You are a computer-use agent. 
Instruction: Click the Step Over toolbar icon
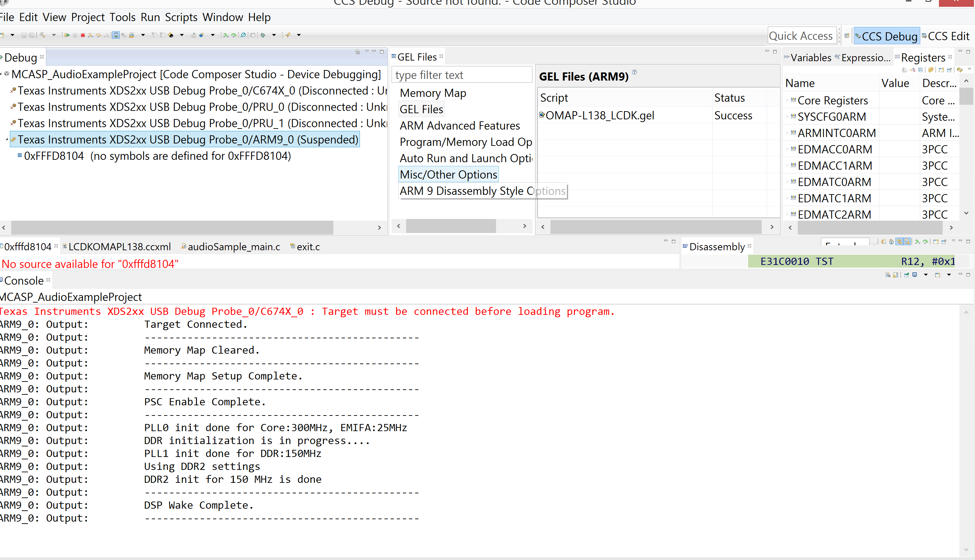(x=99, y=35)
